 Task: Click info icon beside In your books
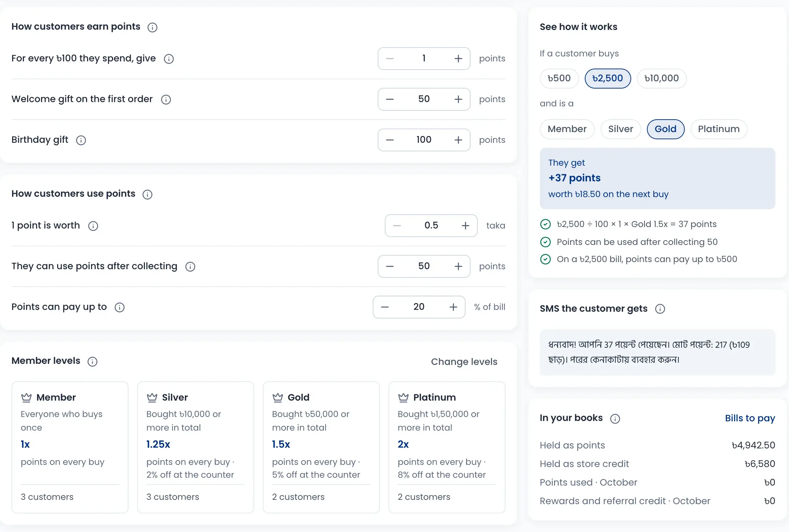pyautogui.click(x=615, y=418)
